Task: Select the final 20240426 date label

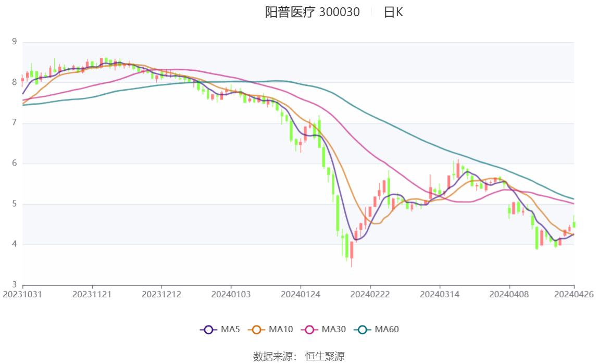Action: [x=574, y=294]
